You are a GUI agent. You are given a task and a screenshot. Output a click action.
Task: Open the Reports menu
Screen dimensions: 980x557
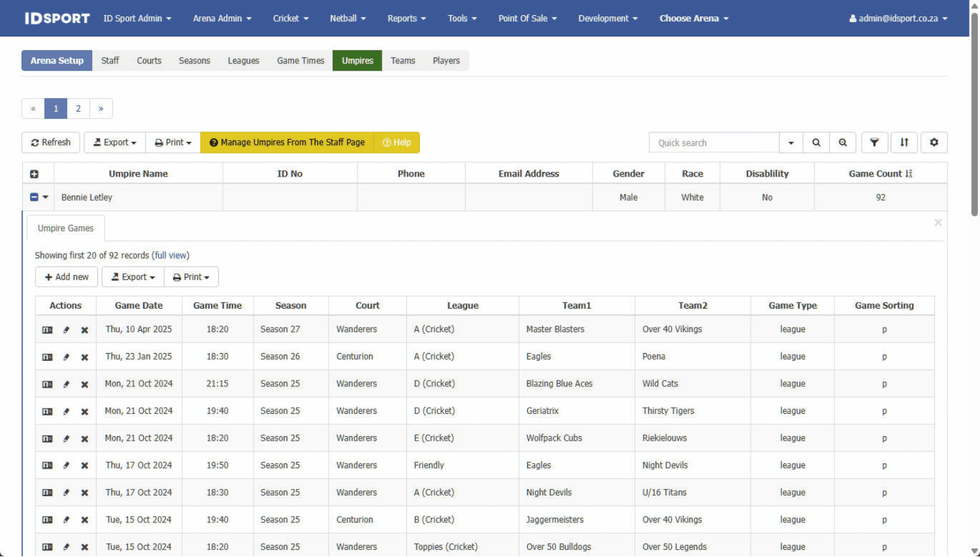point(406,18)
